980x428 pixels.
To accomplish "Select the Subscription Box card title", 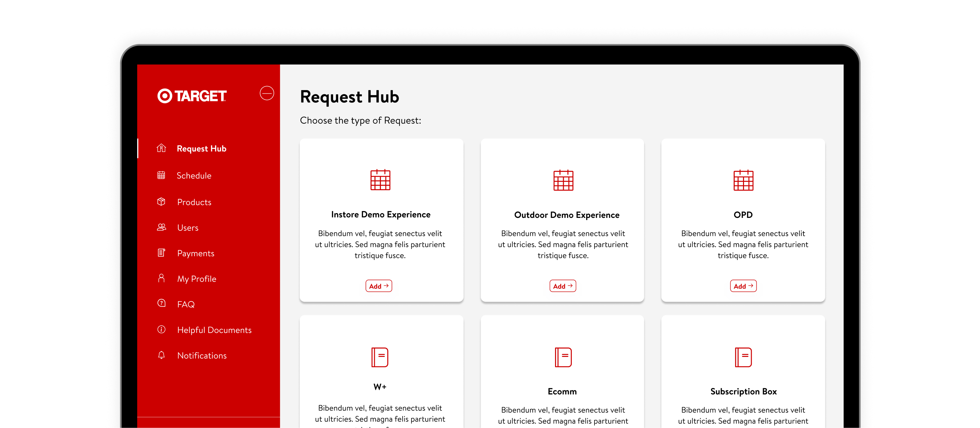I will [743, 392].
